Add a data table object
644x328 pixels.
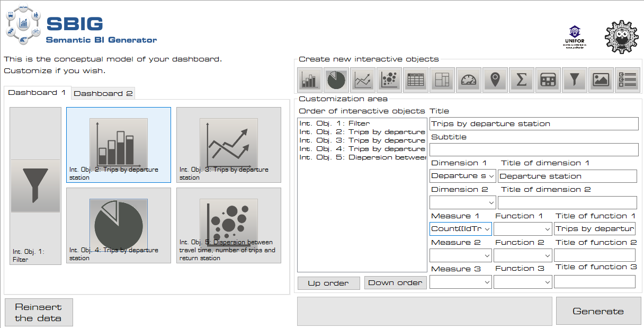click(416, 79)
